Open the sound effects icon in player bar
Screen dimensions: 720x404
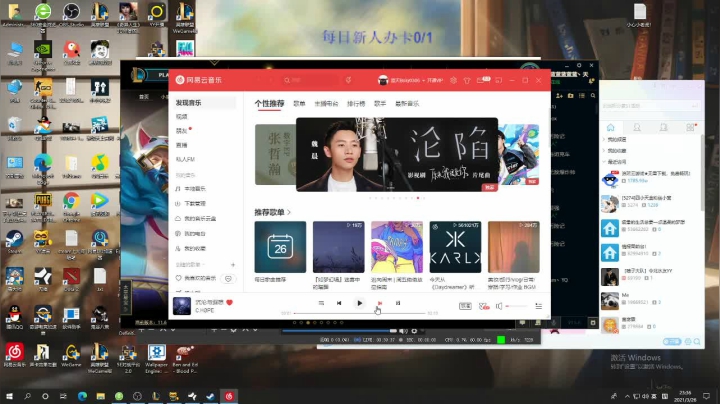(484, 306)
